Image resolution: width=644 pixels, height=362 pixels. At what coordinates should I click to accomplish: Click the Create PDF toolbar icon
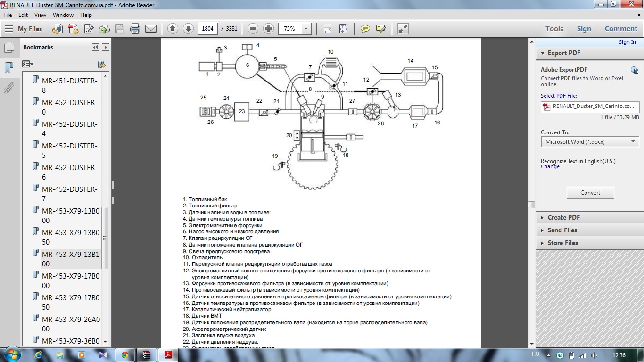(73, 29)
